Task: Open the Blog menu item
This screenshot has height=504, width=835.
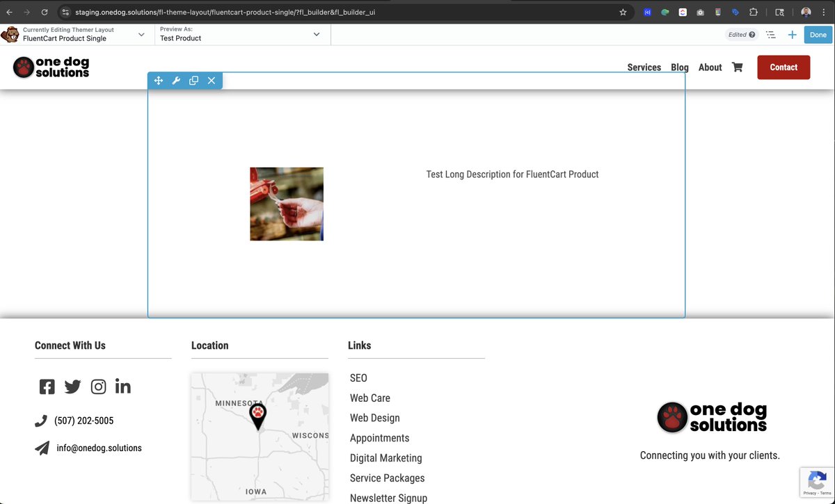Action: (x=680, y=67)
